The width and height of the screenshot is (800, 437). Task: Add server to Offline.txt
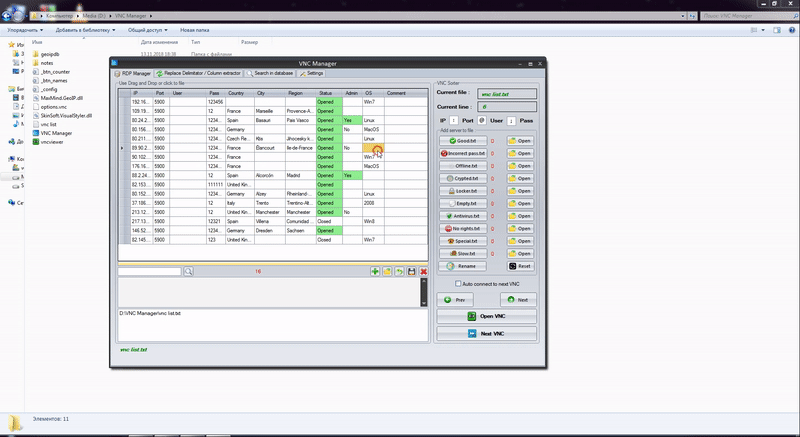pyautogui.click(x=463, y=166)
